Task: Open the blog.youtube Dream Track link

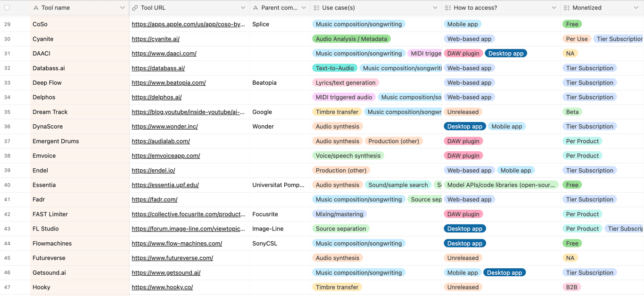Action: [188, 112]
